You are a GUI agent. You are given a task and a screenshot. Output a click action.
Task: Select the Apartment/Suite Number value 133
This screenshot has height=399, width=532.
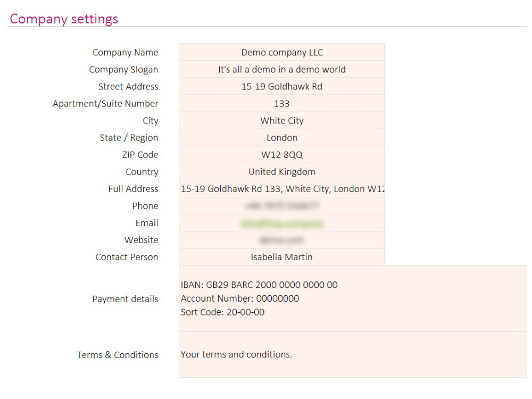coord(281,104)
